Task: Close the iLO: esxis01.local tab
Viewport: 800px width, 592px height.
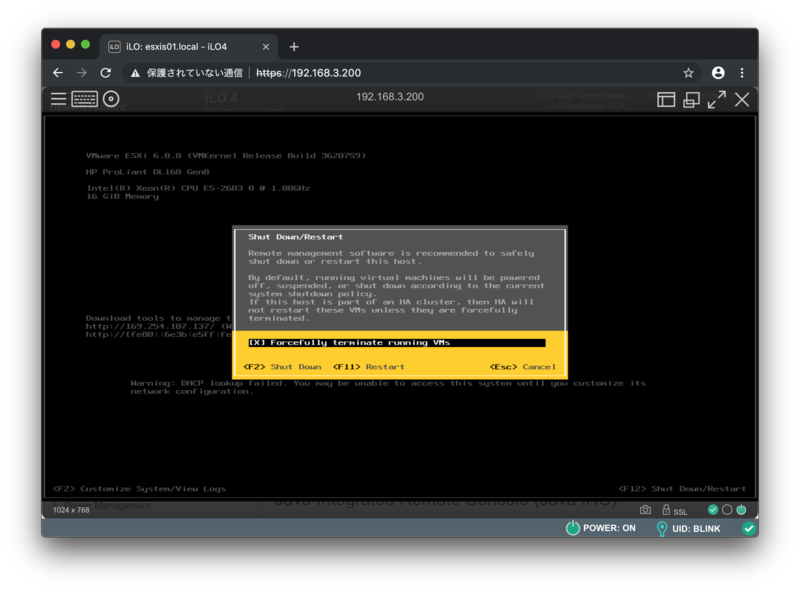Action: pyautogui.click(x=266, y=47)
